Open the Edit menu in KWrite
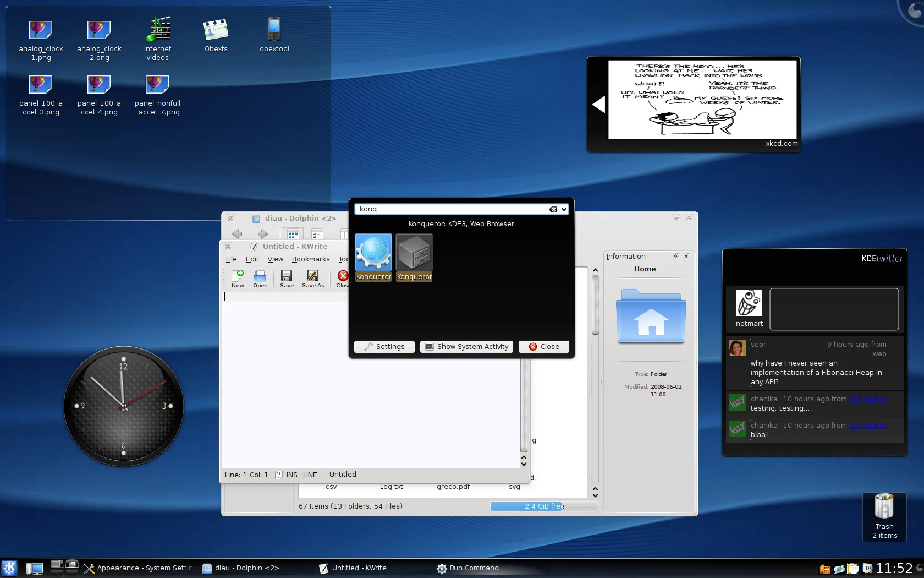The width and height of the screenshot is (924, 578). point(252,259)
